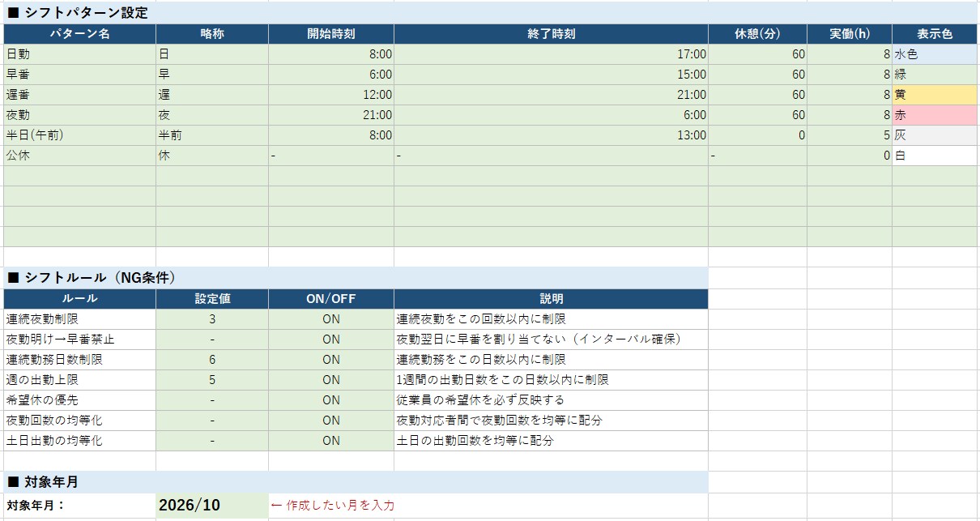The width and height of the screenshot is (980, 521).
Task: Click the 略称 column header
Action: click(x=212, y=34)
